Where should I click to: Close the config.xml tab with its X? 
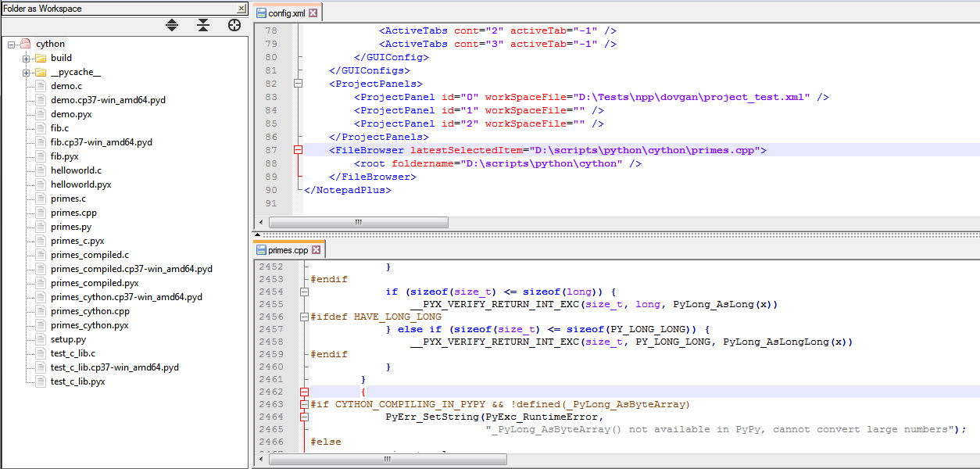pyautogui.click(x=313, y=13)
